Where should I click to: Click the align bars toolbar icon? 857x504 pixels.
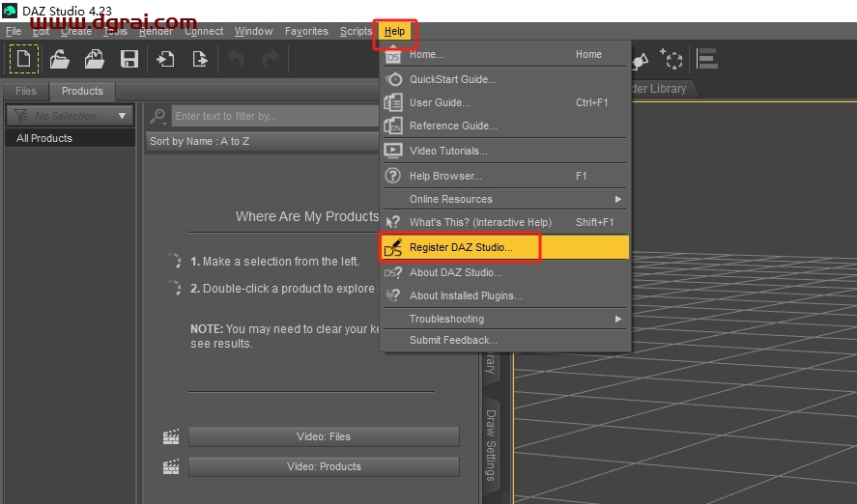click(707, 59)
